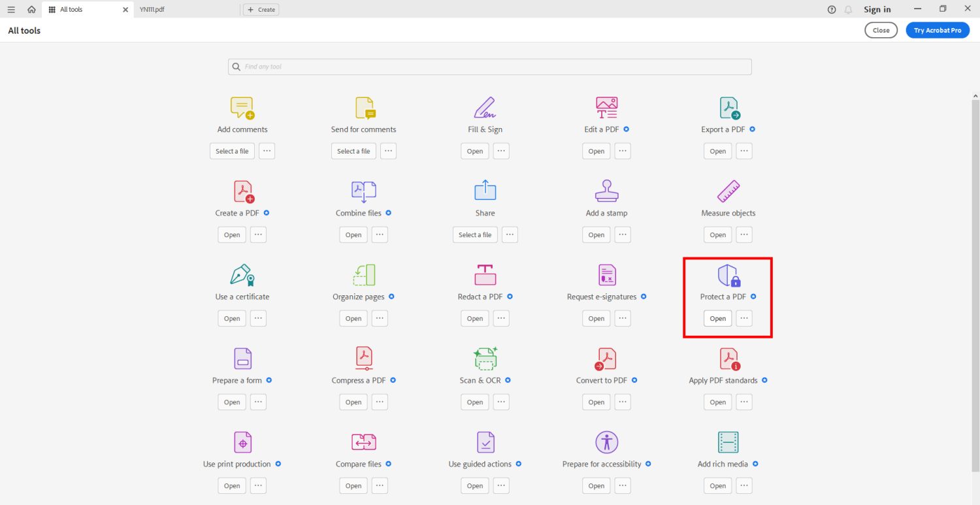Click the Use print production icon
This screenshot has width=980, height=505.
coord(242,442)
